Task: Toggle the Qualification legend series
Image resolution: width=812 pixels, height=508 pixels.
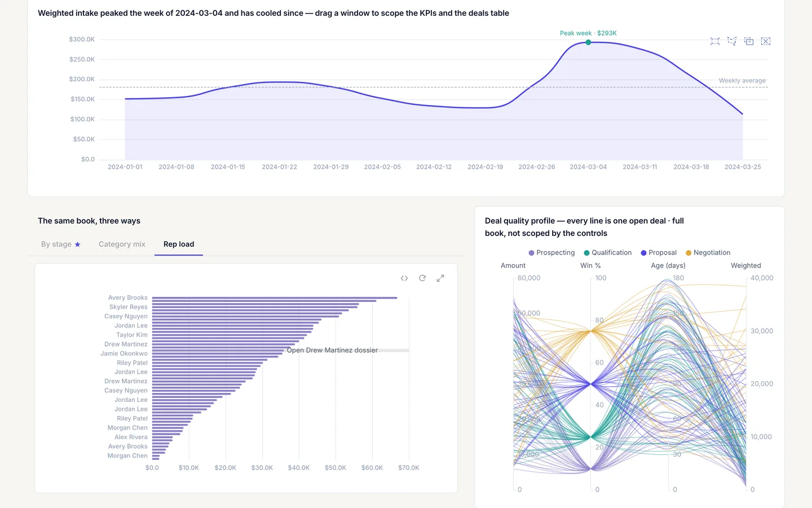Action: pos(608,253)
